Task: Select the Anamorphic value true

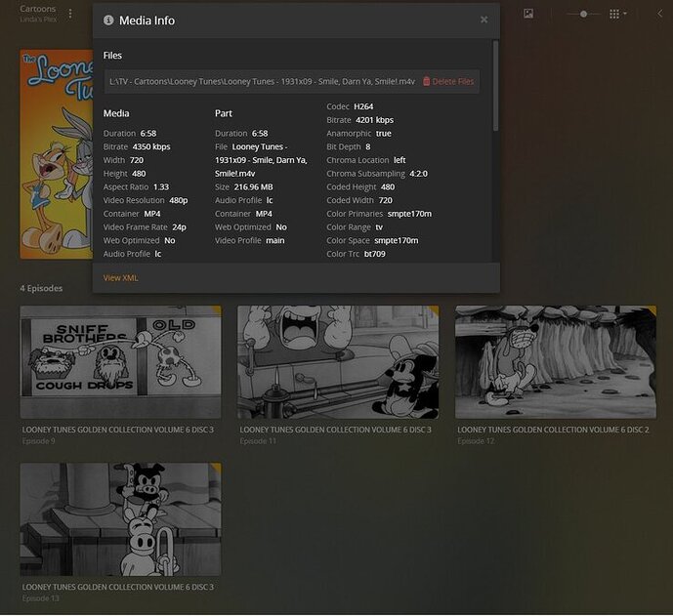Action: [x=384, y=134]
